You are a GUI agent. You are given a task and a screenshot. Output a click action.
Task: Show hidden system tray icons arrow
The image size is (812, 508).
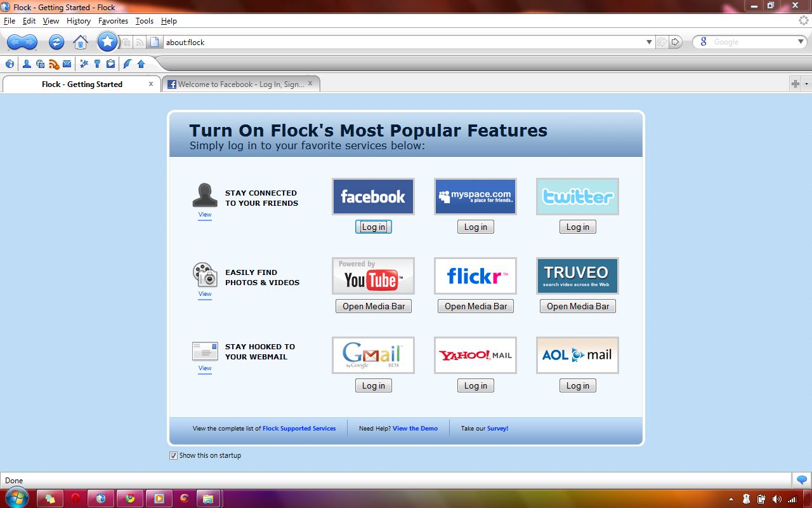(731, 500)
